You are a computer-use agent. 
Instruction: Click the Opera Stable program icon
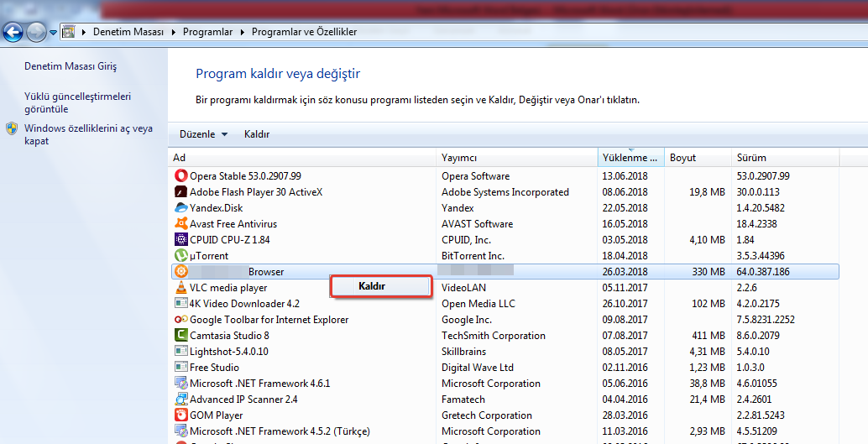(x=180, y=176)
